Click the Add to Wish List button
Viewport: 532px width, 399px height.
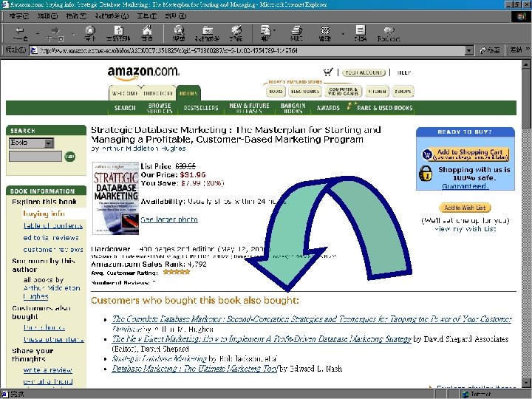point(465,208)
